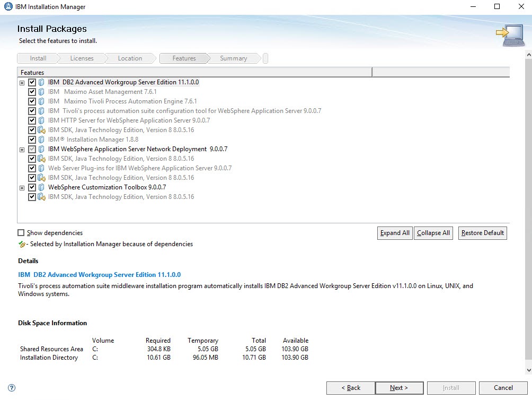Click the Tivoli's configuration tool package icon

[x=41, y=111]
